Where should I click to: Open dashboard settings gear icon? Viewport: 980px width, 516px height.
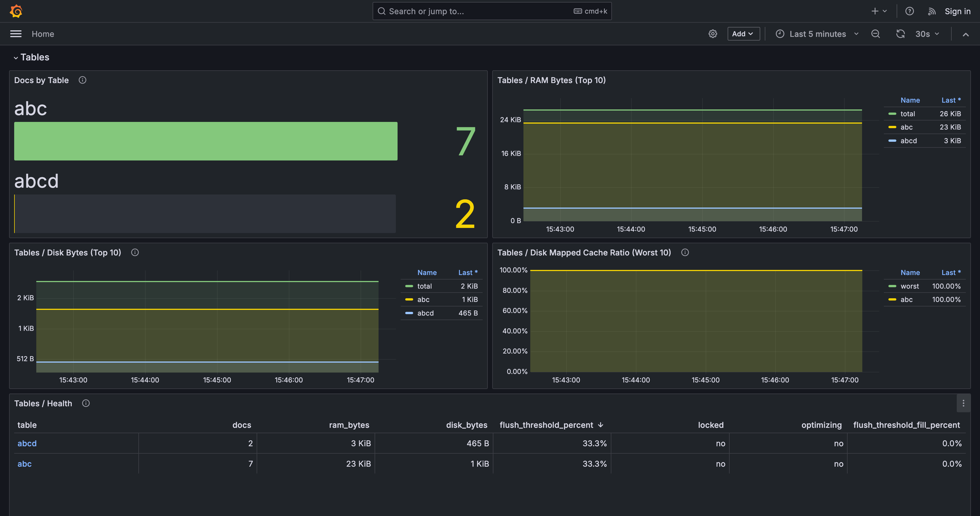713,34
